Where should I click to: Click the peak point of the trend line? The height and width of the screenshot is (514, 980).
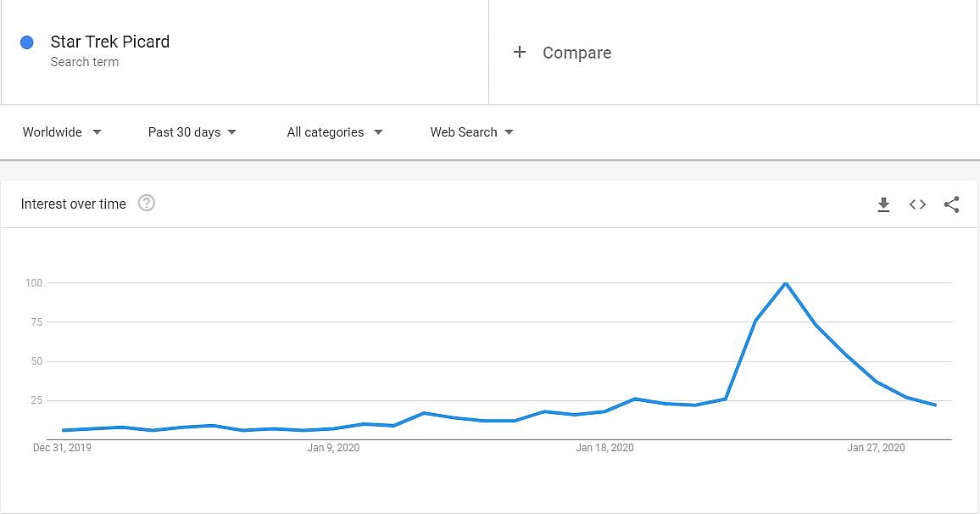pos(786,282)
